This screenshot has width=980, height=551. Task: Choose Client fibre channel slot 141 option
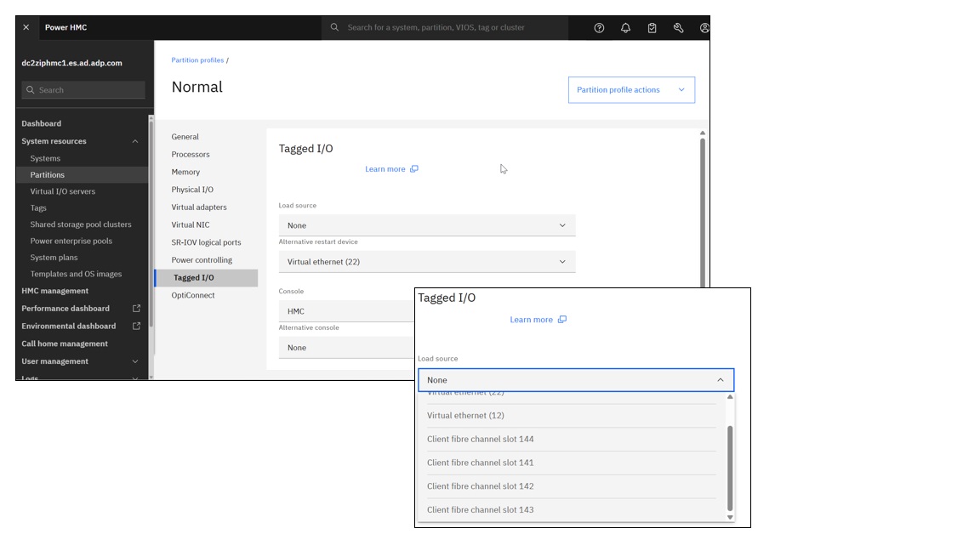[480, 463]
